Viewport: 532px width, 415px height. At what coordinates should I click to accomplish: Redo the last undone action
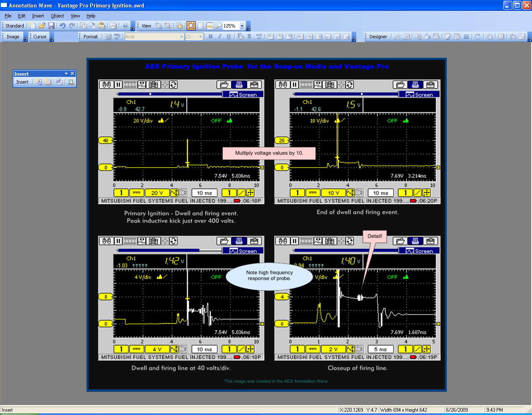(x=72, y=26)
